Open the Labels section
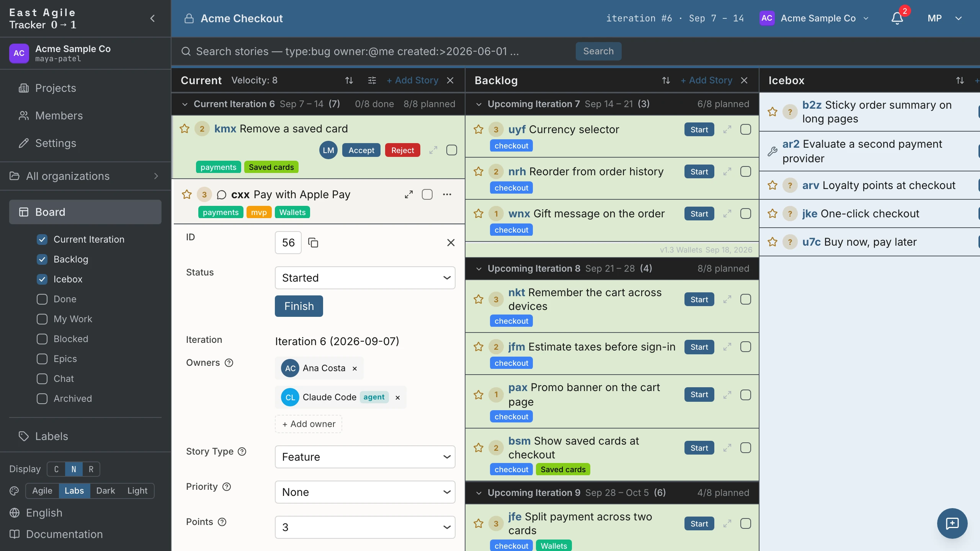 tap(51, 436)
